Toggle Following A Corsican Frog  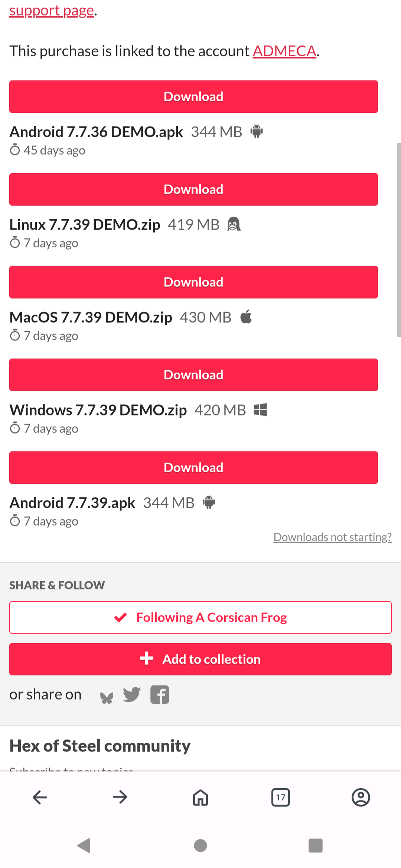click(200, 618)
